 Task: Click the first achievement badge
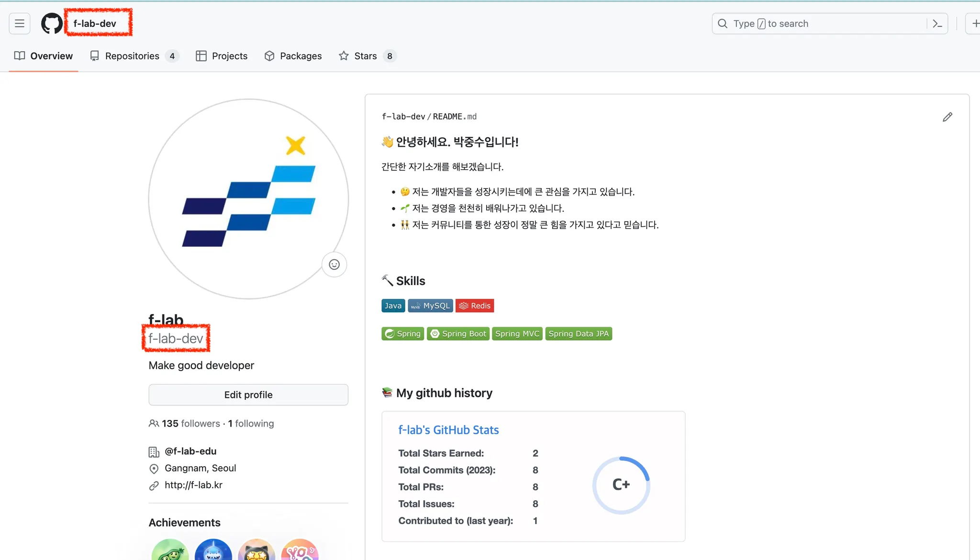170,551
